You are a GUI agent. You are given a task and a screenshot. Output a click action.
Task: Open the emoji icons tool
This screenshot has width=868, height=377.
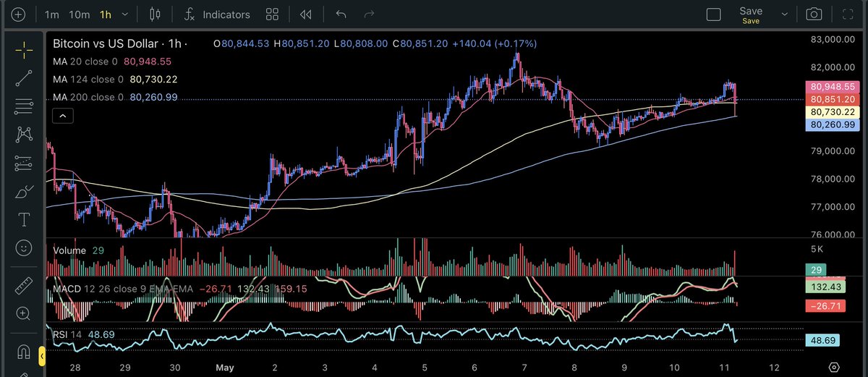point(24,248)
